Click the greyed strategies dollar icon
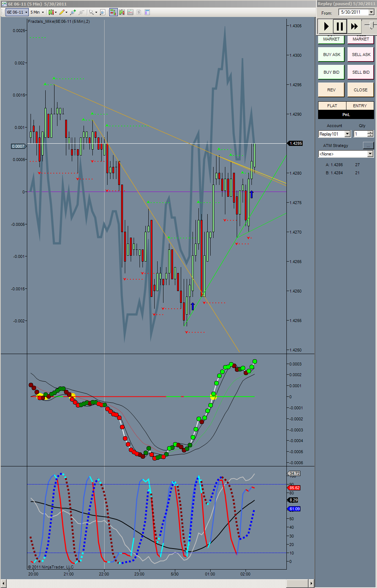Screen dimensions: 377x588 [139, 12]
